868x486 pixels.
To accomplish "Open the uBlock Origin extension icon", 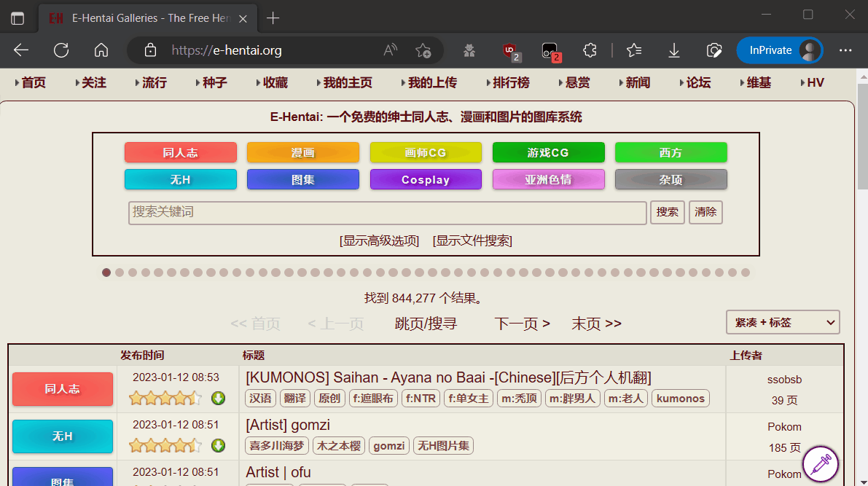I will click(x=510, y=52).
